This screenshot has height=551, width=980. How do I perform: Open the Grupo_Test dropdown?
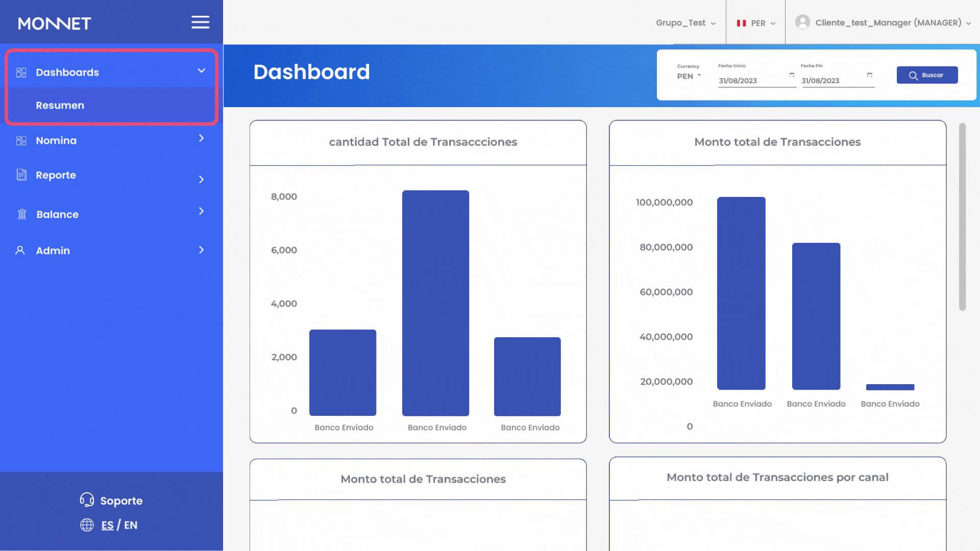pos(685,23)
